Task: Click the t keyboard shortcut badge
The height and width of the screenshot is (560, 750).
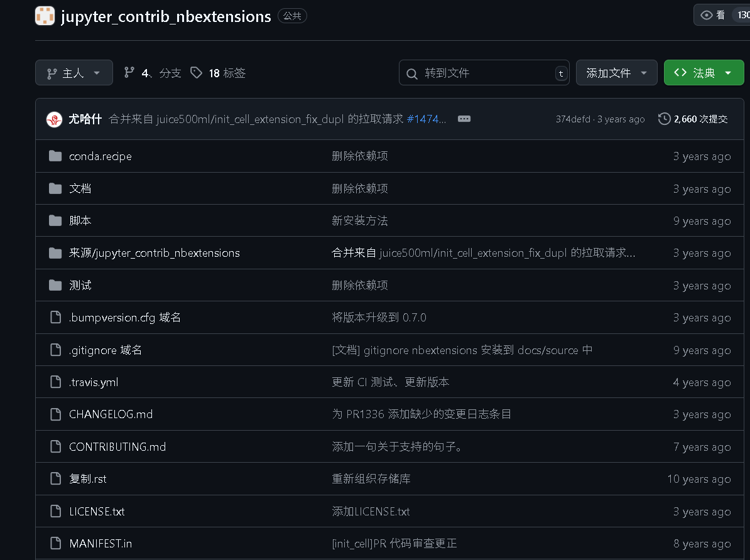Action: [x=561, y=73]
